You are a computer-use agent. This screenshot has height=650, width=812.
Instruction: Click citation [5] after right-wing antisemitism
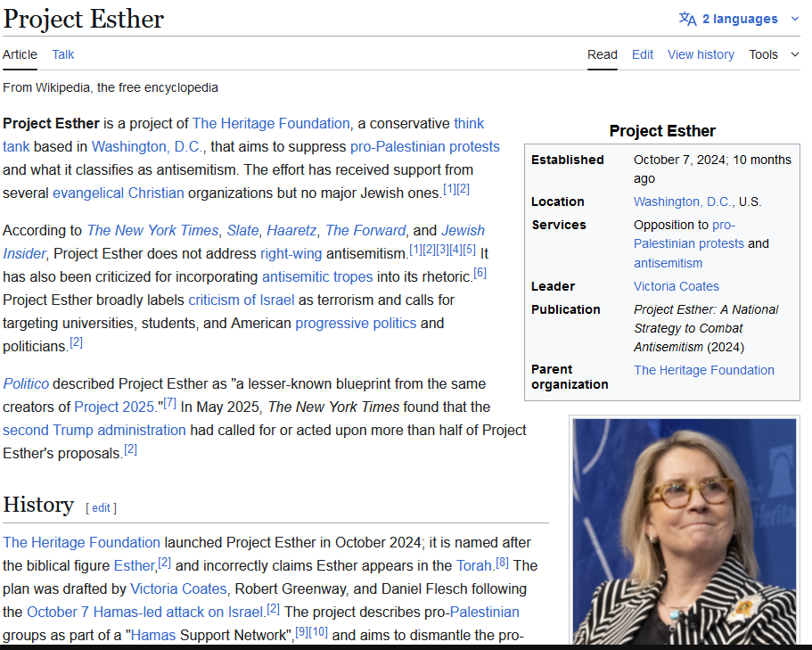tap(469, 249)
